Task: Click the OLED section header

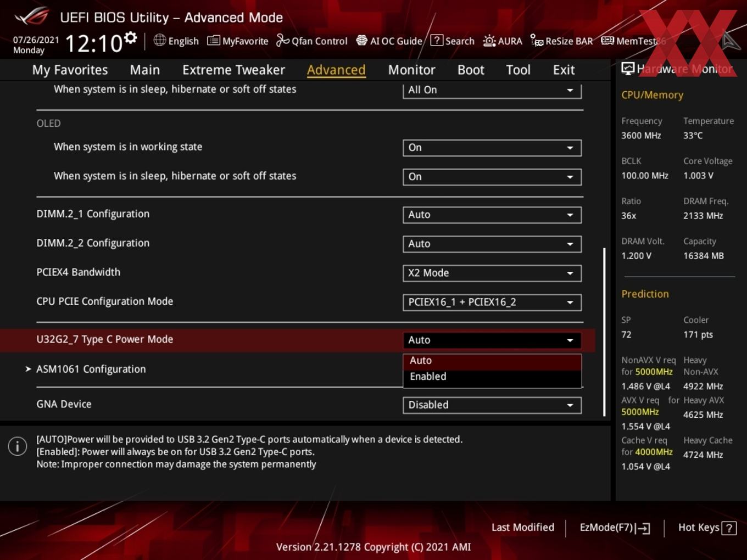Action: pyautogui.click(x=48, y=124)
